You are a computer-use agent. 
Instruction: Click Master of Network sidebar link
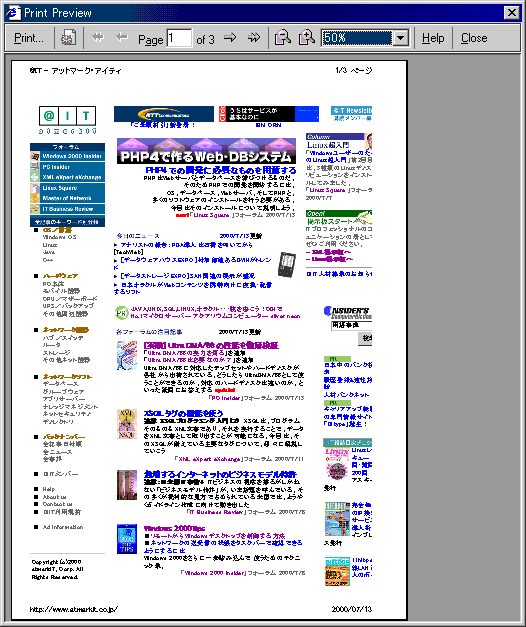pyautogui.click(x=67, y=198)
